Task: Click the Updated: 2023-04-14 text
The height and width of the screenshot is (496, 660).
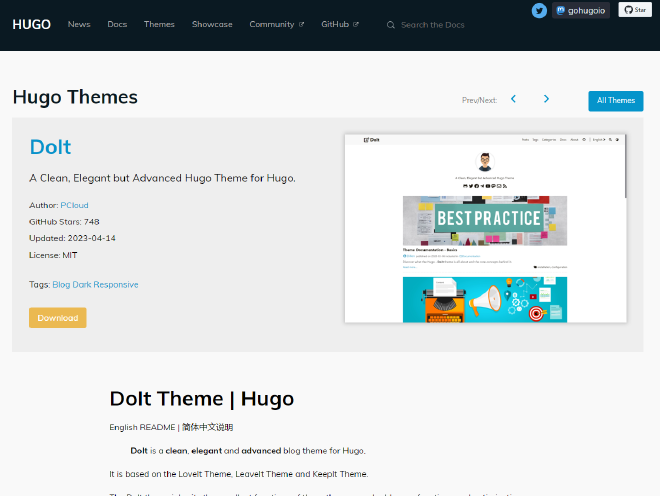Action: click(72, 238)
